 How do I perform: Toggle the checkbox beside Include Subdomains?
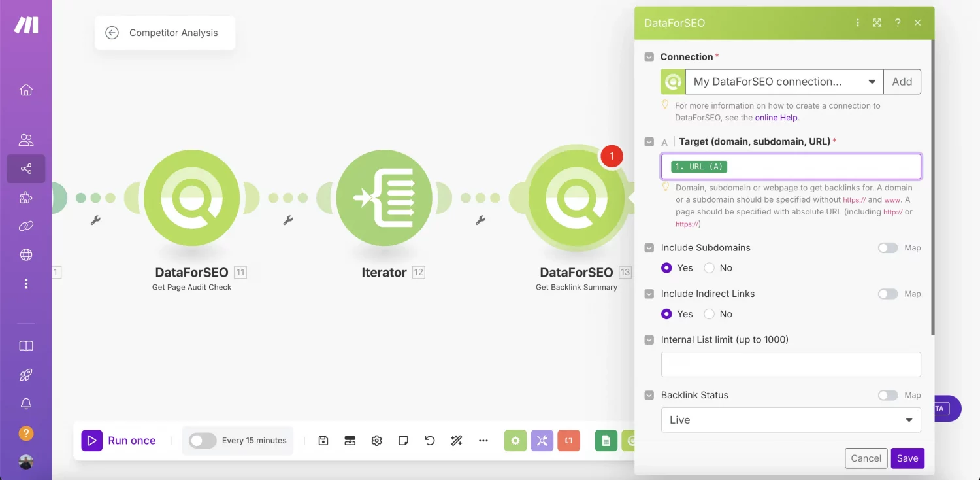[x=649, y=248]
